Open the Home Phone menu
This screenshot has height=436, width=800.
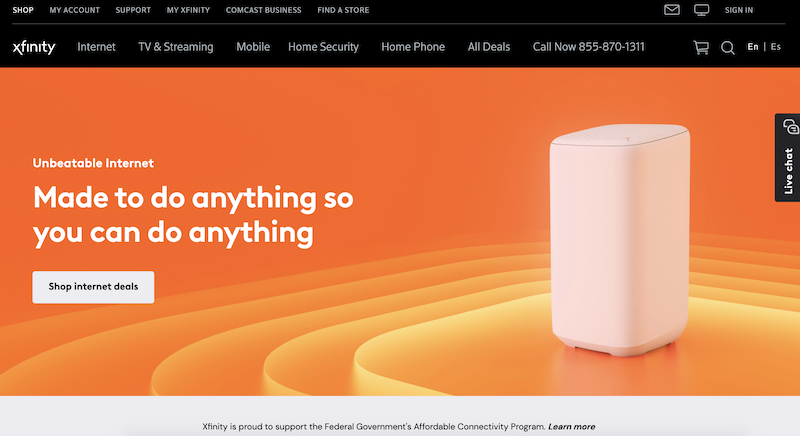point(413,47)
